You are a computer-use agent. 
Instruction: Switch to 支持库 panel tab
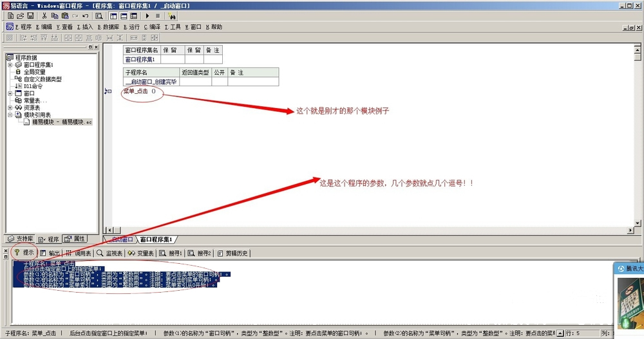tap(20, 239)
